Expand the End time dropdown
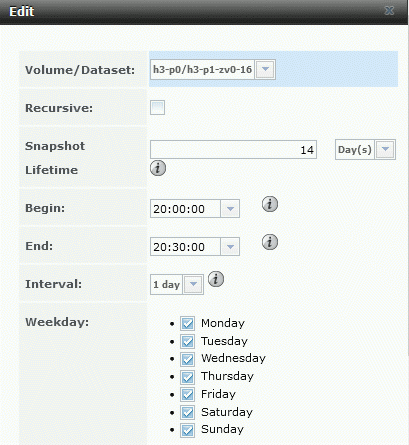 click(x=230, y=247)
